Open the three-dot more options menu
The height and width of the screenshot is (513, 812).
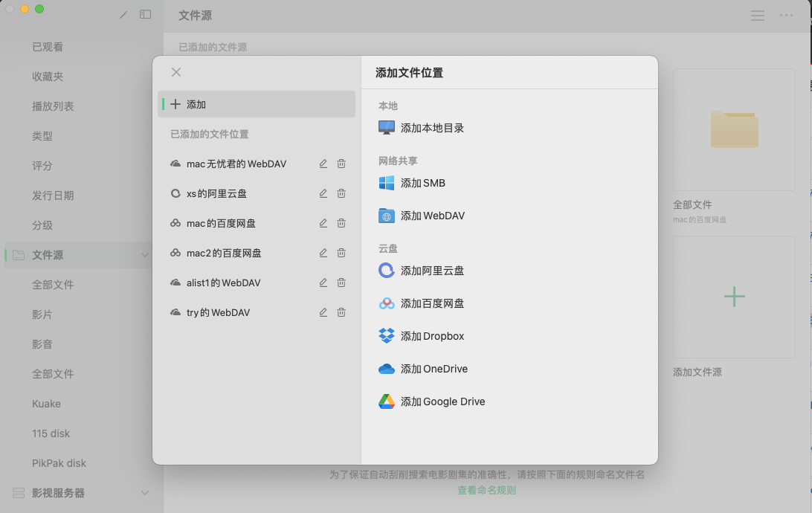coord(787,16)
